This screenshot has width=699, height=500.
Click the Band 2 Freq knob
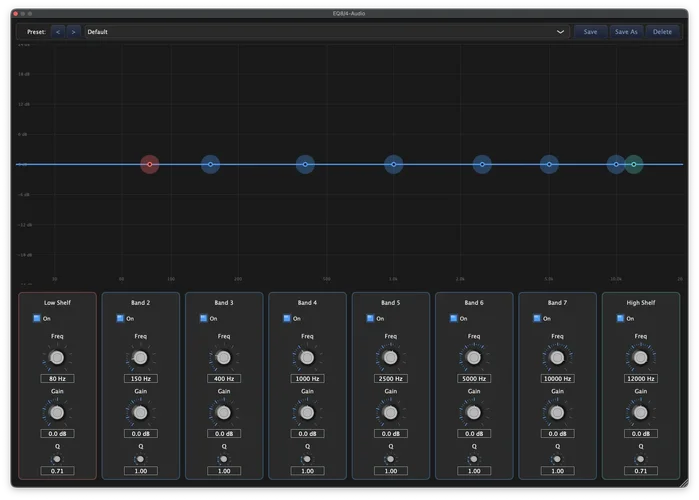tap(140, 357)
